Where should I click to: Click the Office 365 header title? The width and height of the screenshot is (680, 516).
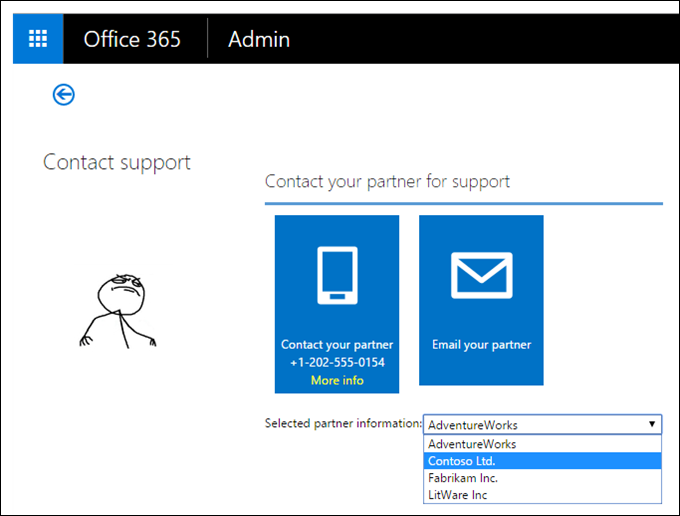[x=132, y=39]
